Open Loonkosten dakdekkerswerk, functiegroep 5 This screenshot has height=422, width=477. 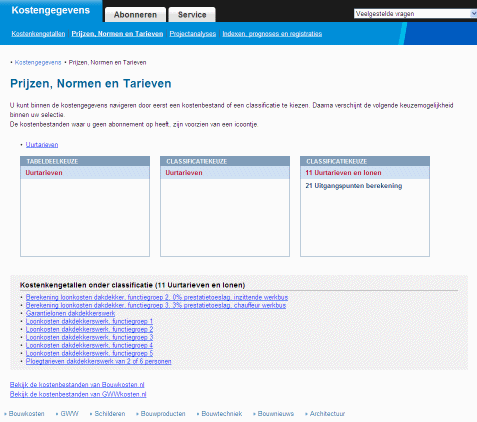(89, 353)
